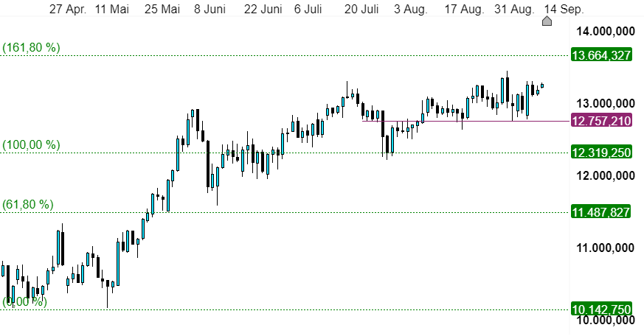Select the (0,00 %) Fibonacci level label

tap(24, 301)
